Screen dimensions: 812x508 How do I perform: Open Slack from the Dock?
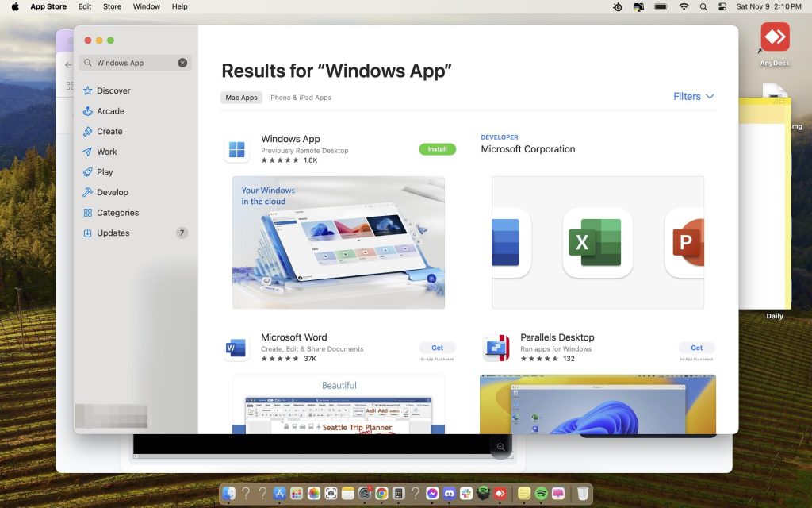point(466,493)
